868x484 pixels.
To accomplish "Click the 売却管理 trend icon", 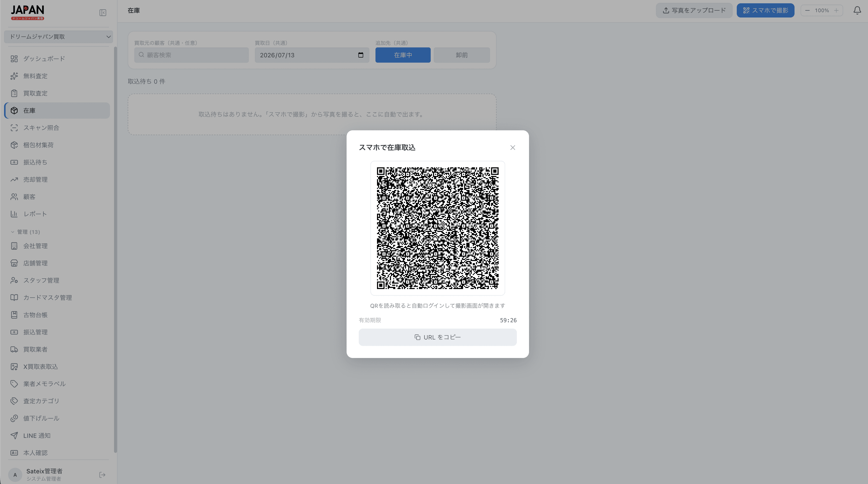I will click(14, 180).
